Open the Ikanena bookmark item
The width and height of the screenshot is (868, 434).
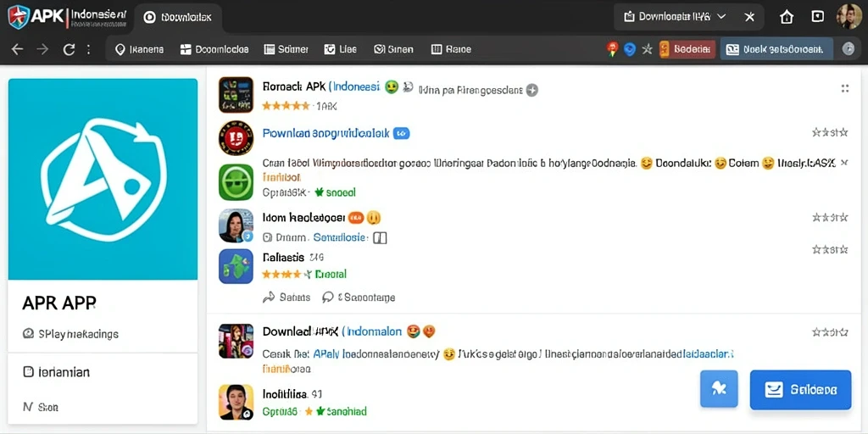pos(139,49)
